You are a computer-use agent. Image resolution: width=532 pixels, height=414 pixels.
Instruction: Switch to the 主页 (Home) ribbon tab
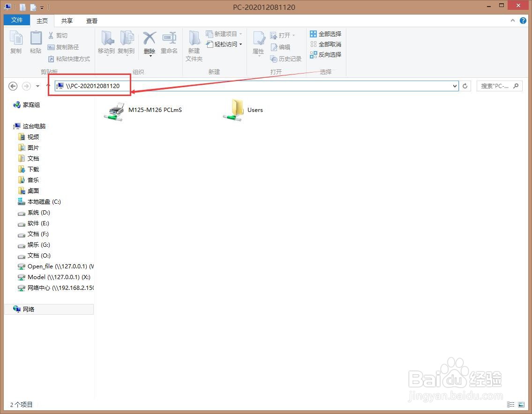[42, 21]
